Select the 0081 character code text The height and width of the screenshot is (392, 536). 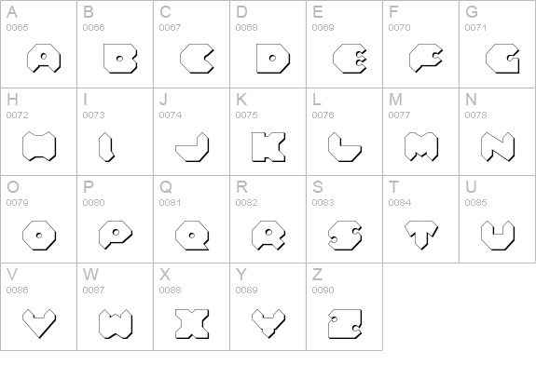coord(170,202)
